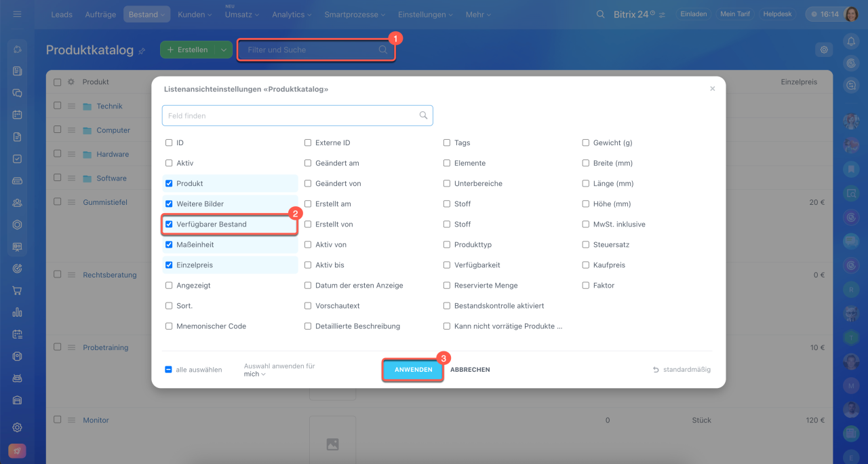Uncheck the Produkt field checkbox
The height and width of the screenshot is (464, 868).
169,183
